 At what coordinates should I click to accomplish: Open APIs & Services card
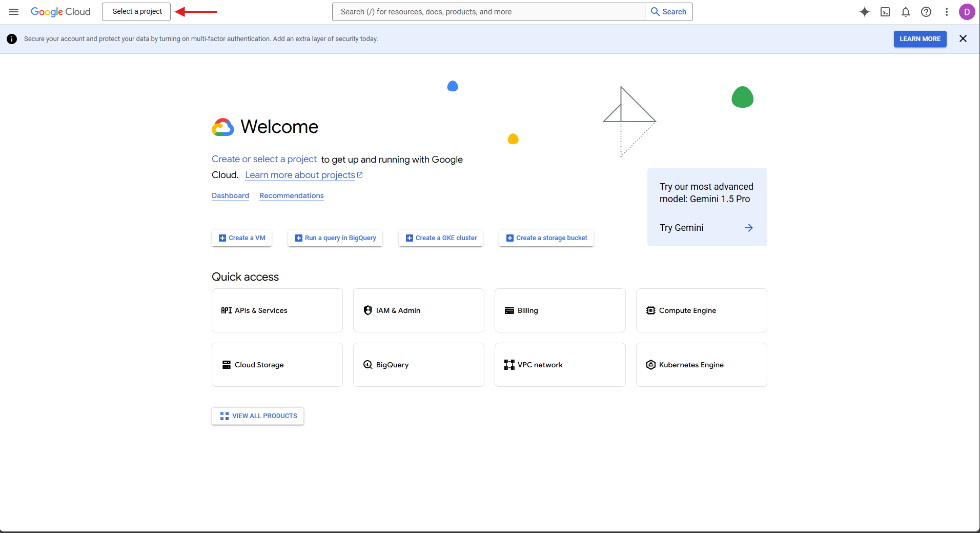coord(277,310)
